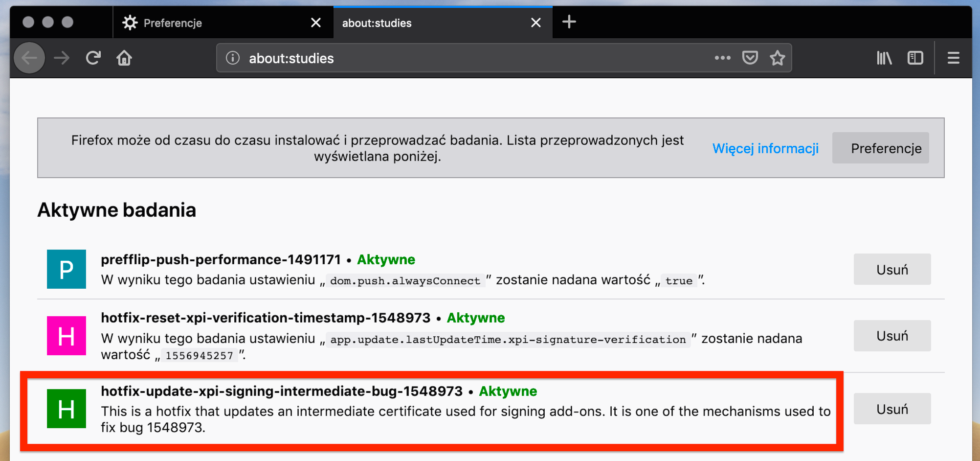Select the prefflip-push-performance-1491171 study name
980x461 pixels.
coord(221,259)
